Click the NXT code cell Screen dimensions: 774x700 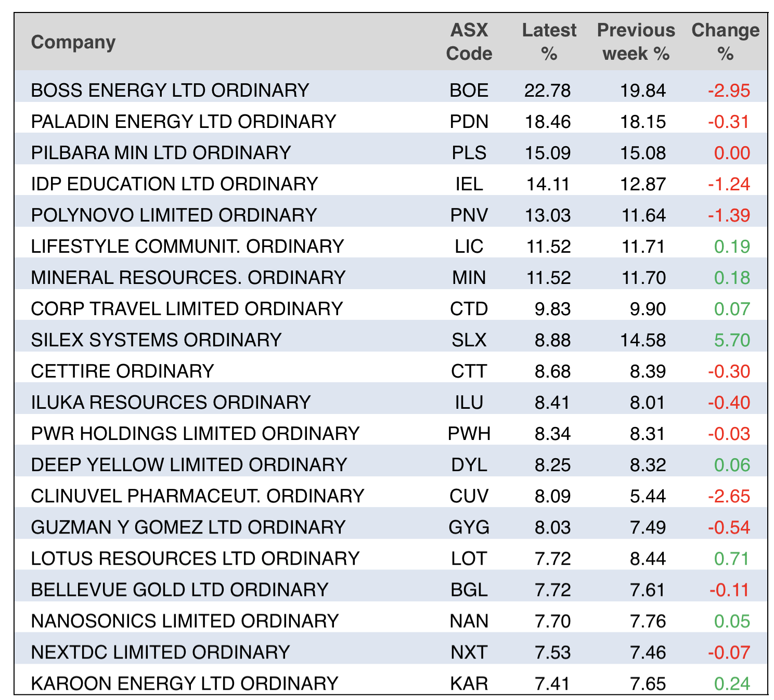[x=469, y=652]
